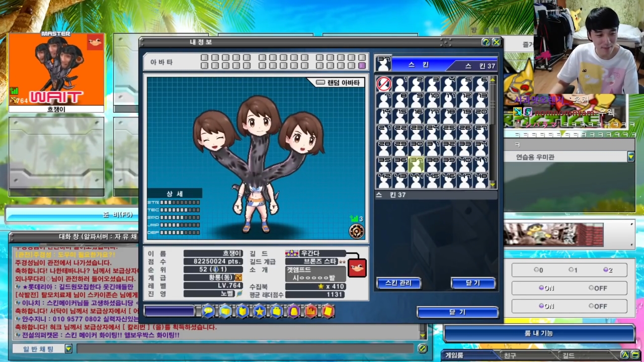
Task: Click the 상세 detail stats header
Action: point(175,194)
